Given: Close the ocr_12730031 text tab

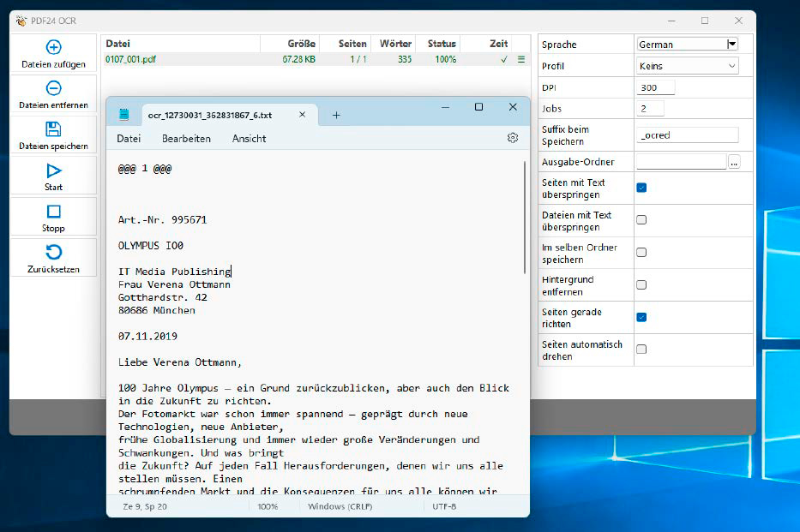Looking at the screenshot, I should click(x=302, y=115).
